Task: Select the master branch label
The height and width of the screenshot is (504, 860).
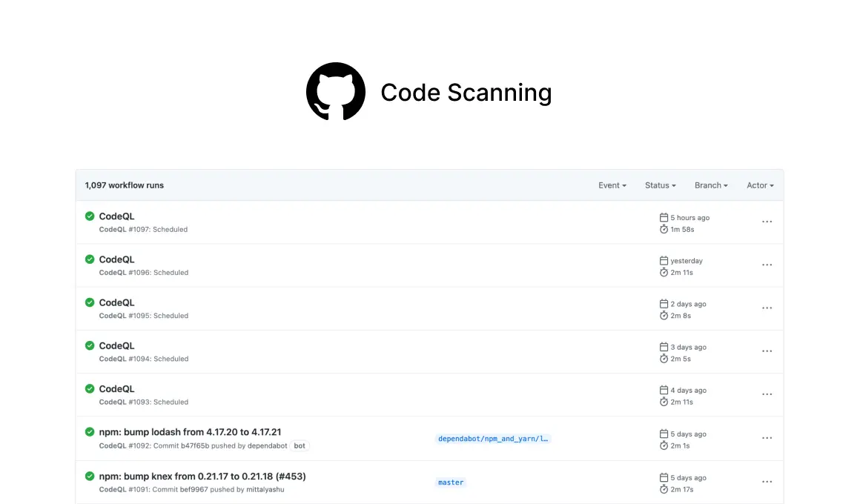Action: [x=450, y=482]
